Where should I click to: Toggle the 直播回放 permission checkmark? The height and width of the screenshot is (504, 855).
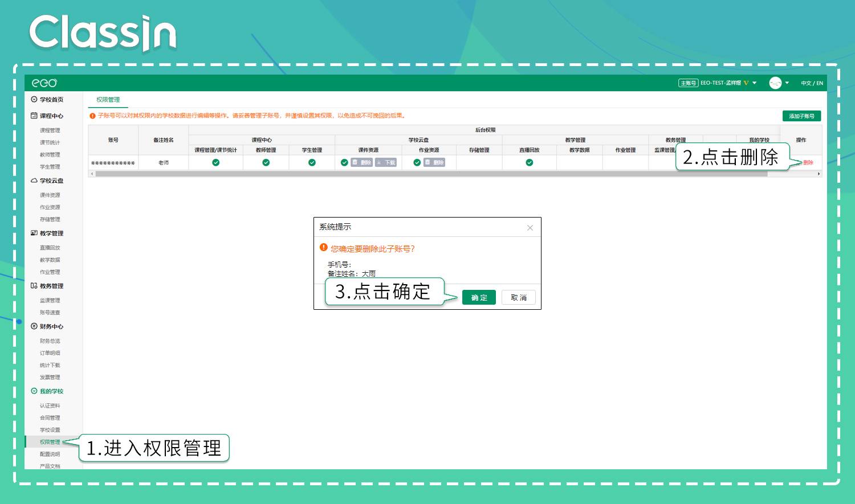(530, 162)
